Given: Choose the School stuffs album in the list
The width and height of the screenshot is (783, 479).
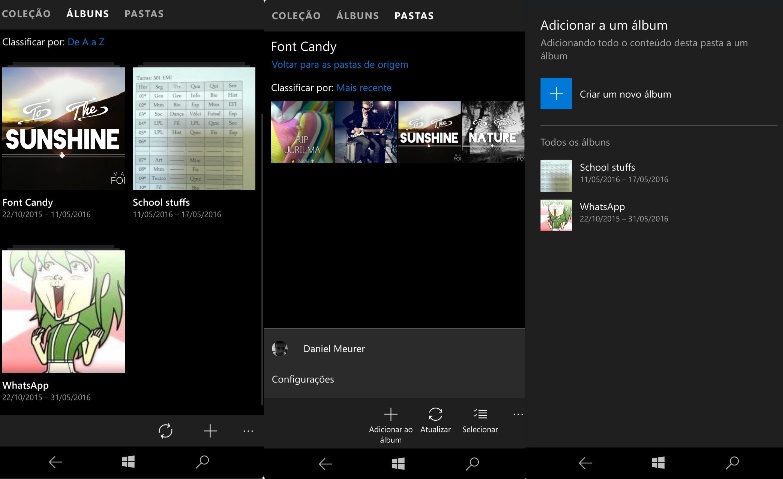Looking at the screenshot, I should (607, 173).
